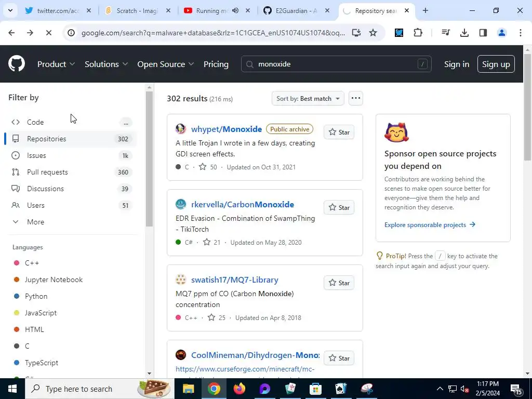Click rkervella avatar thumbnail
This screenshot has width=532, height=399.
(x=180, y=204)
